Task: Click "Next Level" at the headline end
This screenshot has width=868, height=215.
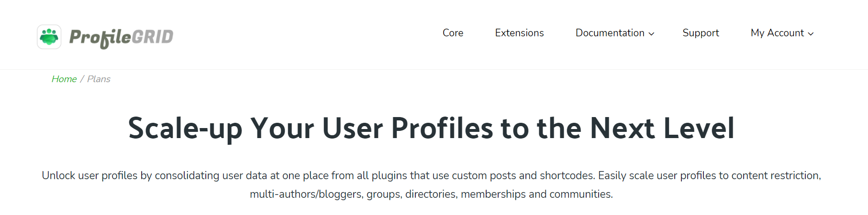Action: 662,129
